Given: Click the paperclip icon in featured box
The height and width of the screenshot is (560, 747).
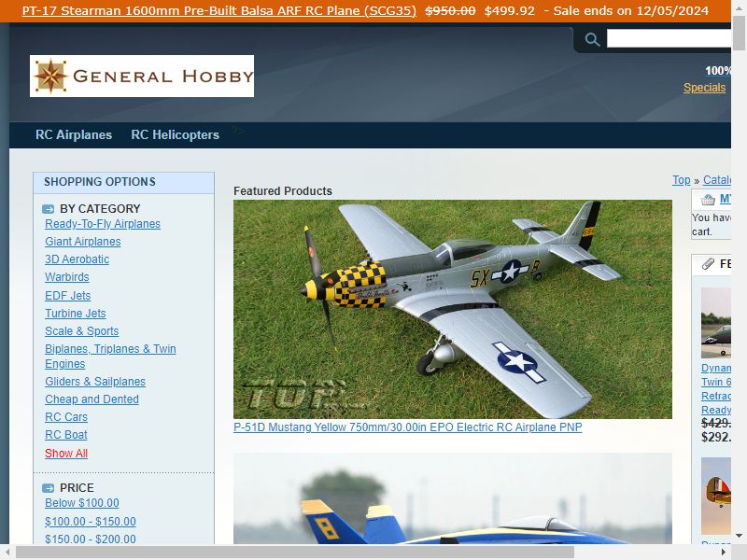Looking at the screenshot, I should pos(708,264).
